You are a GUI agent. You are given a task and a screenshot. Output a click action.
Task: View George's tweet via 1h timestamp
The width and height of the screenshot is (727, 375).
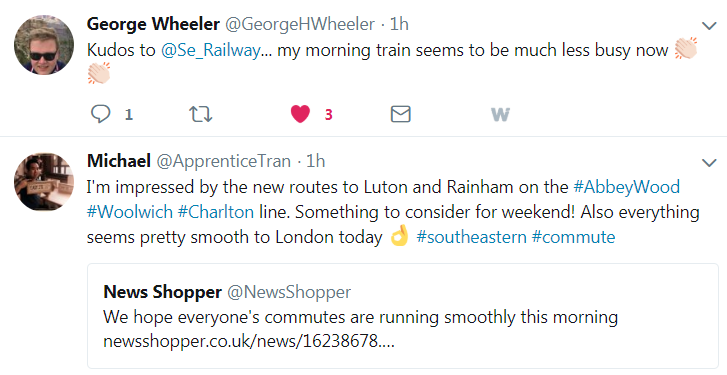coord(399,24)
